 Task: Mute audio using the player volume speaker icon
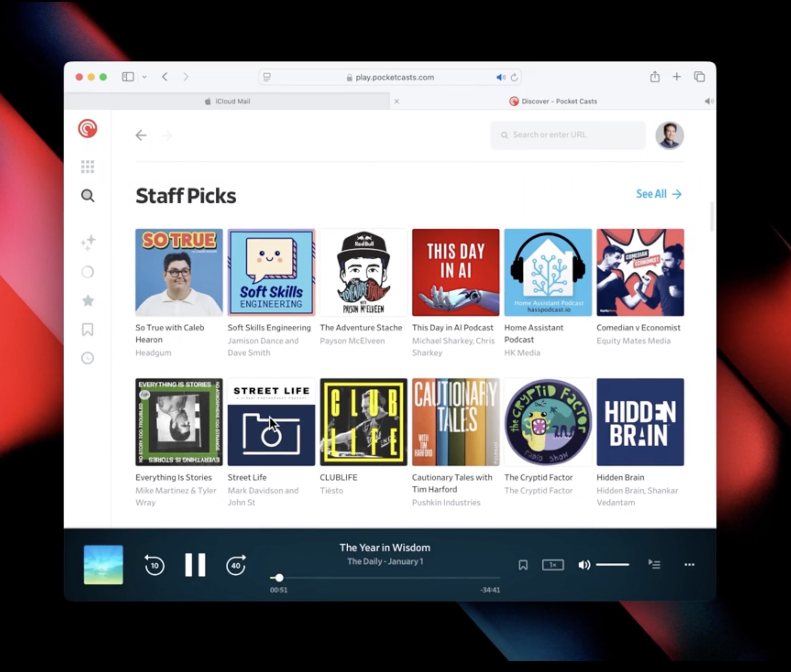coord(584,564)
